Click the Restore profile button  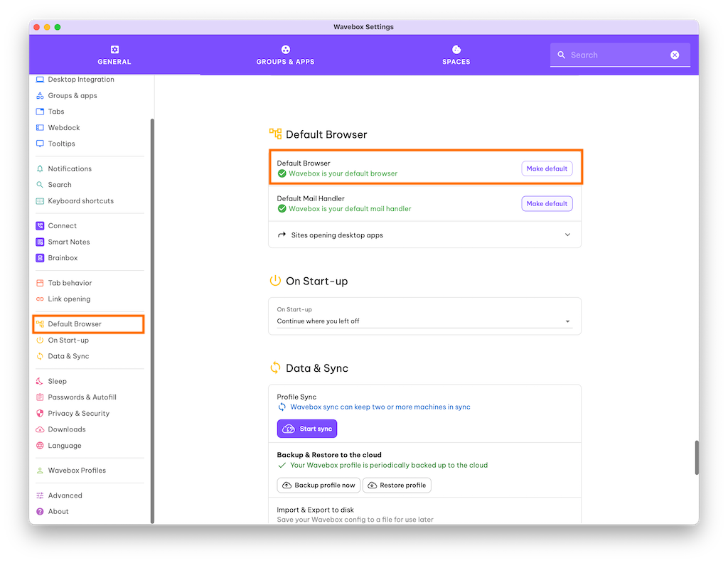(397, 485)
